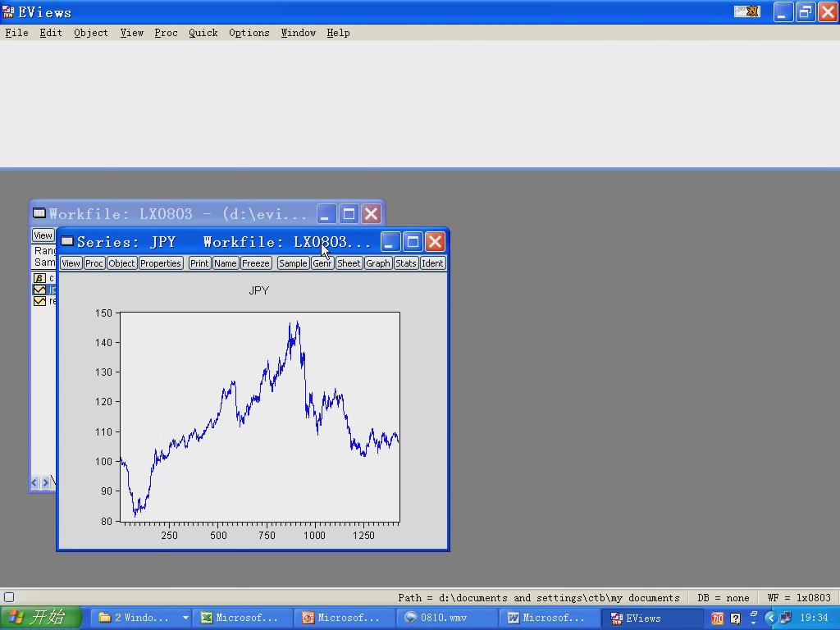This screenshot has height=630, width=840.
Task: Click the red input-method tray icon
Action: 717,619
